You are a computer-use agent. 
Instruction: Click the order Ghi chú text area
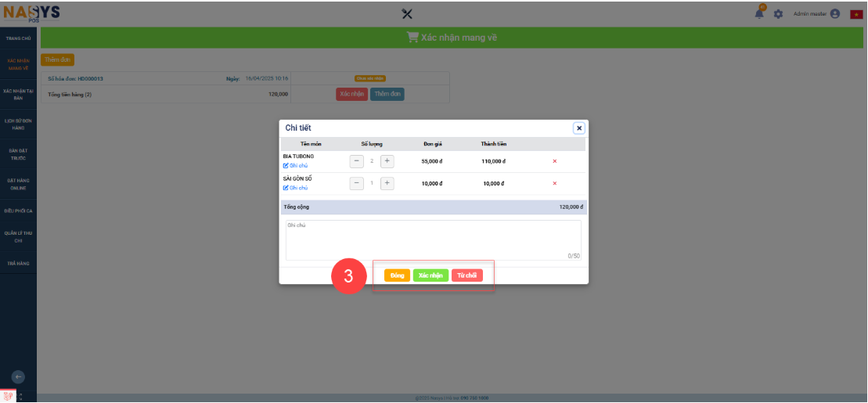433,239
